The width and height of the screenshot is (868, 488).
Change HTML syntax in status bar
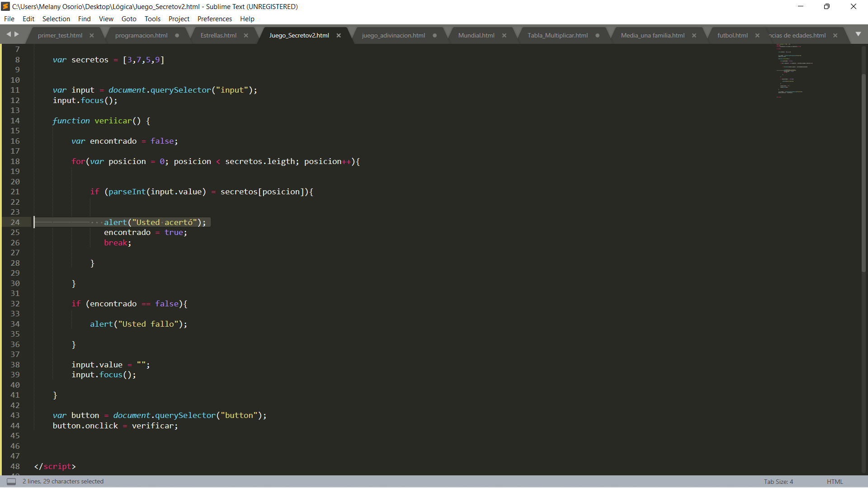835,482
